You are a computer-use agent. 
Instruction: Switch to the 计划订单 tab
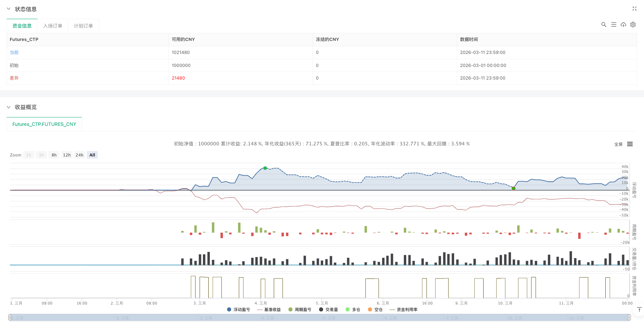point(83,26)
